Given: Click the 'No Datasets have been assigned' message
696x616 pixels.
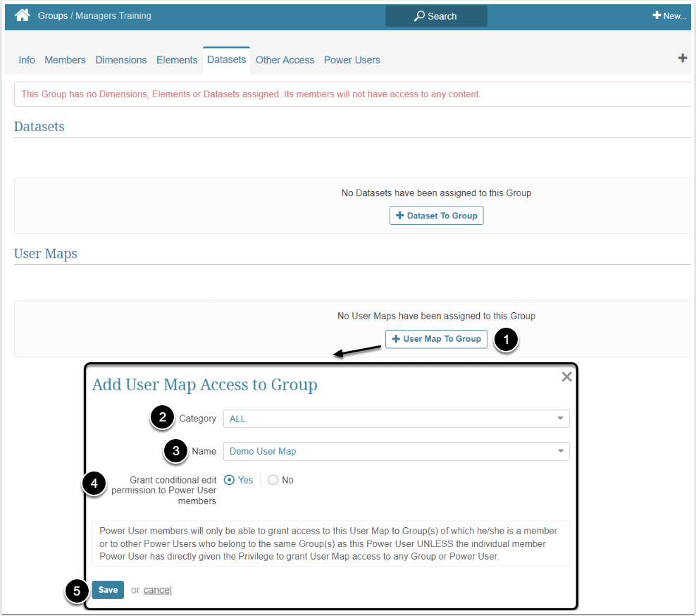Looking at the screenshot, I should coord(436,192).
